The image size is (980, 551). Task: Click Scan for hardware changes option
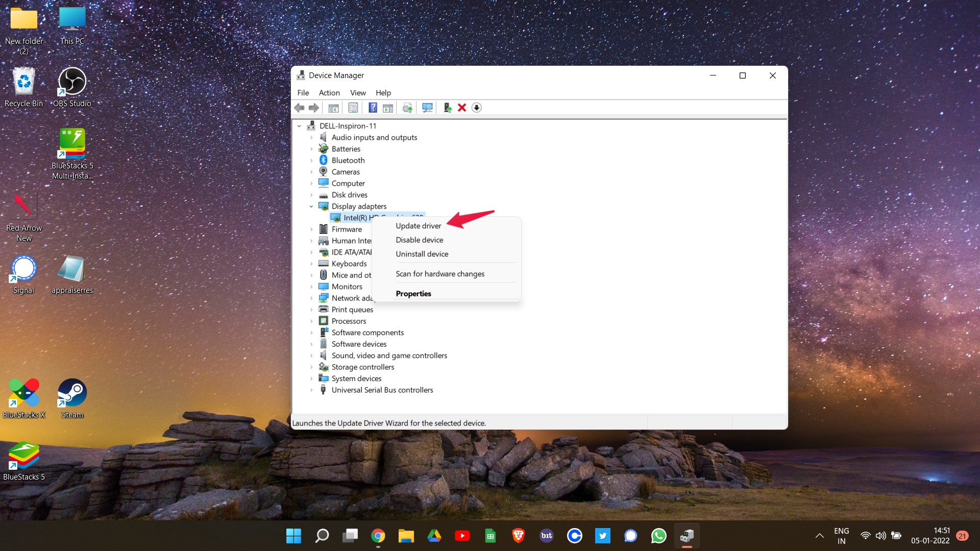[439, 273]
